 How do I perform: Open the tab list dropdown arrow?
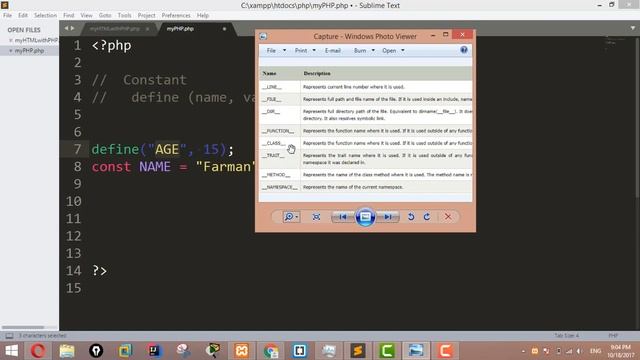(x=633, y=28)
